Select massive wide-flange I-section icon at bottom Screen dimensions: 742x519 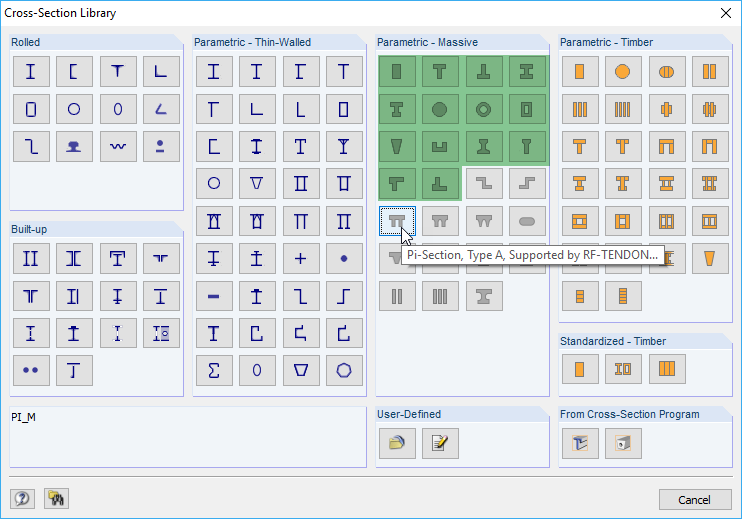coord(484,296)
